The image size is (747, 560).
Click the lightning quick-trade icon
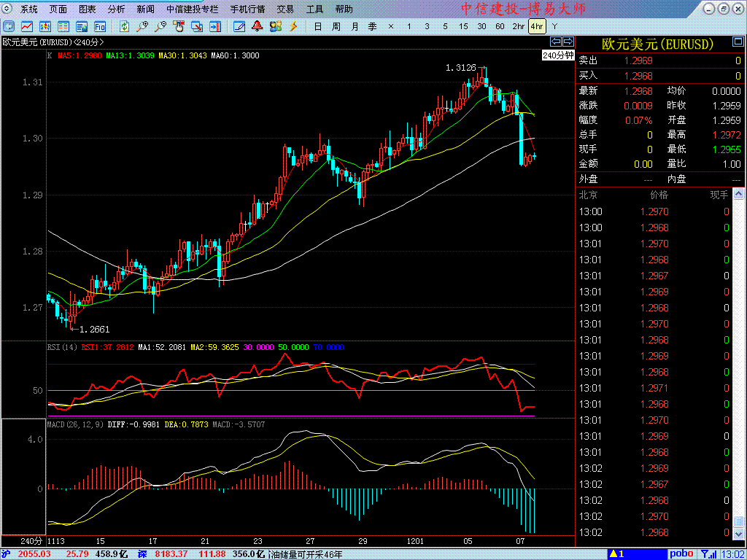click(293, 26)
